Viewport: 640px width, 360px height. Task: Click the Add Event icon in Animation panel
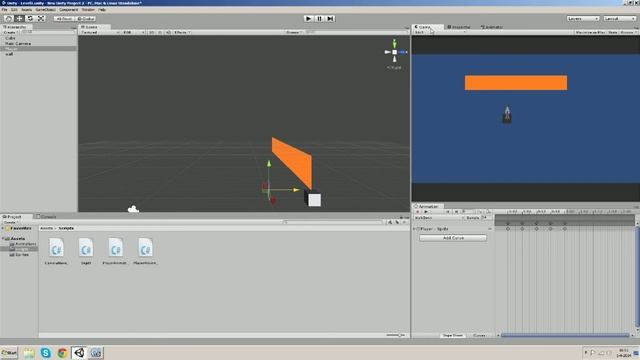click(488, 212)
